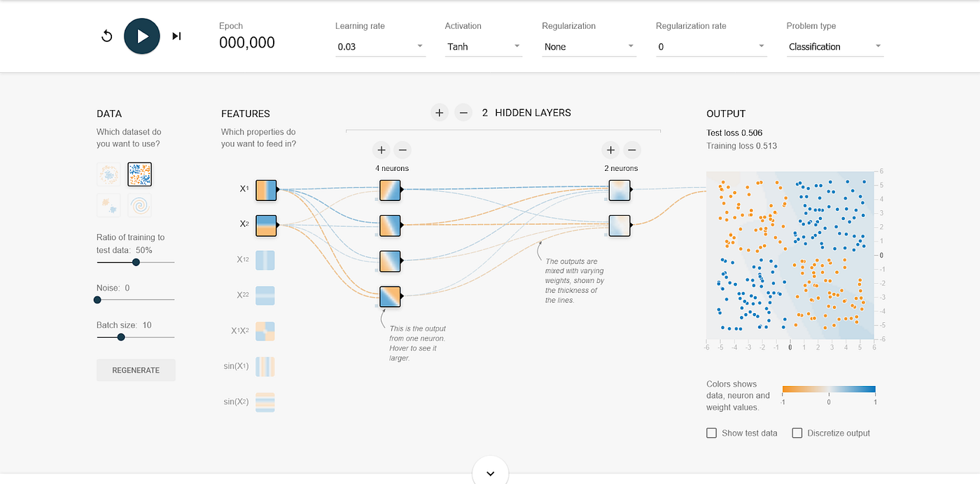
Task: Select the X2 squared feature
Action: [x=265, y=296]
